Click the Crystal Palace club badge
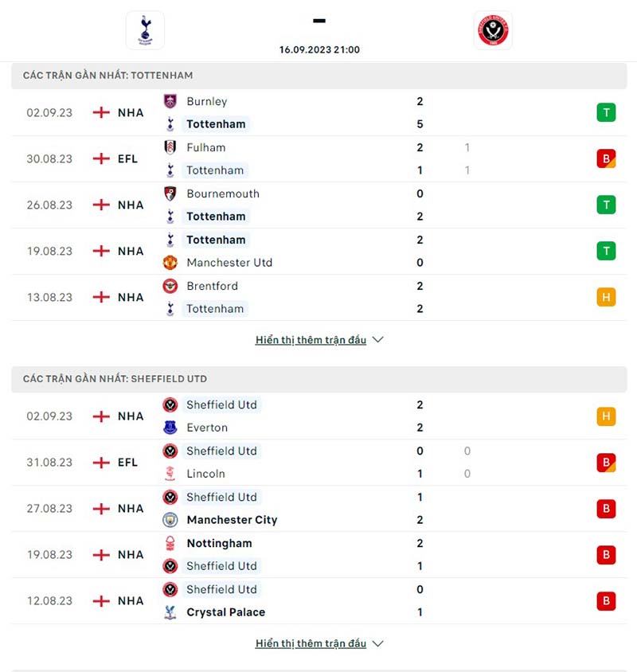637x672 pixels. pyautogui.click(x=170, y=612)
